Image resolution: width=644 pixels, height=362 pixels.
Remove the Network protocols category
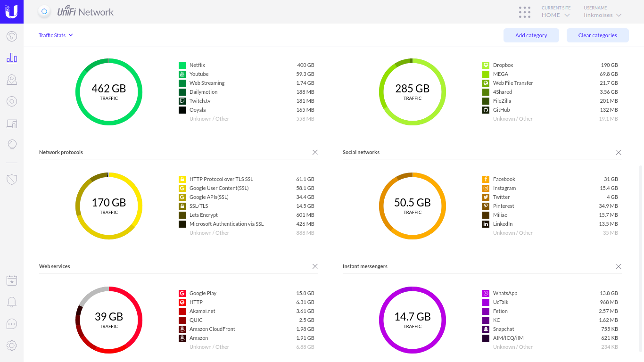(315, 152)
